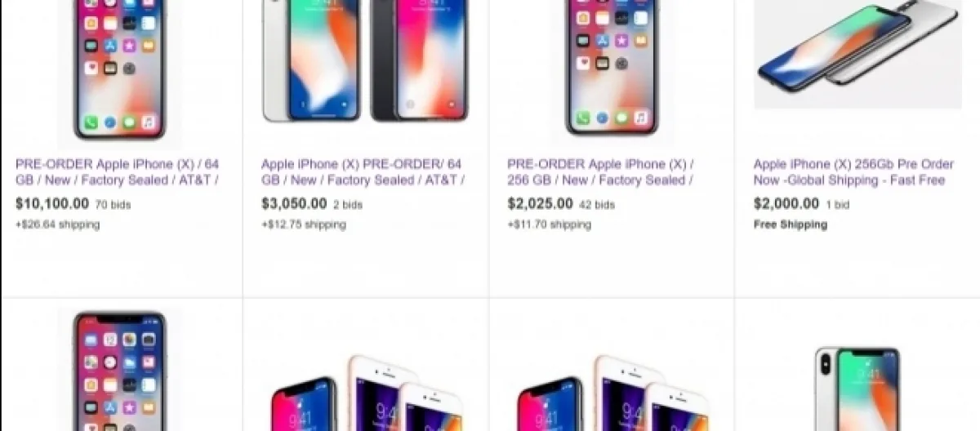Click the $2,000.00 price
Image resolution: width=980 pixels, height=431 pixels.
(x=786, y=204)
